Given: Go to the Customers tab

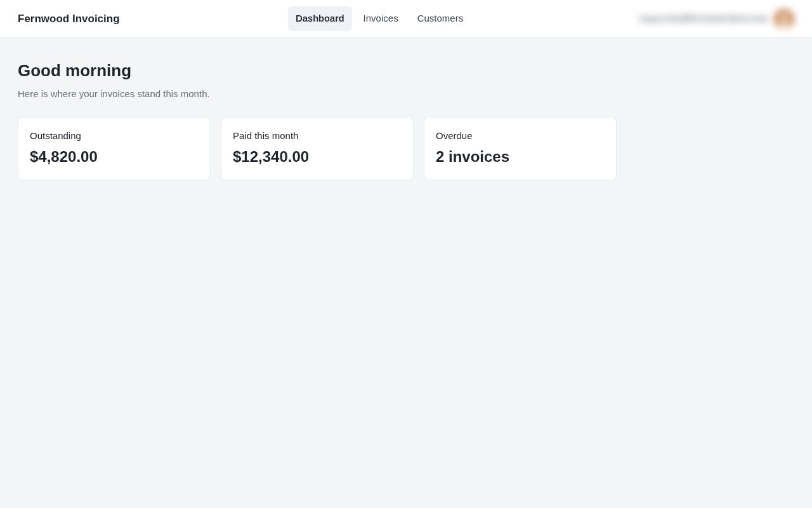Looking at the screenshot, I should tap(440, 18).
